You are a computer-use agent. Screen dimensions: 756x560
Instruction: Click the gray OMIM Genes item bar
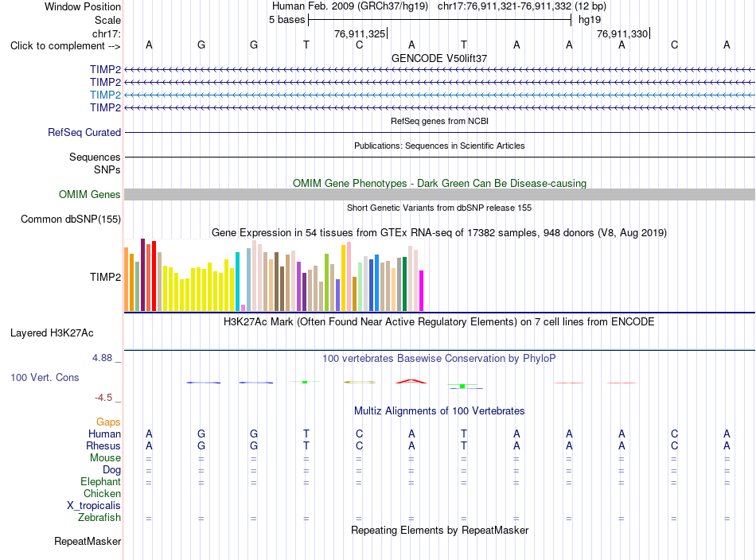pos(439,194)
